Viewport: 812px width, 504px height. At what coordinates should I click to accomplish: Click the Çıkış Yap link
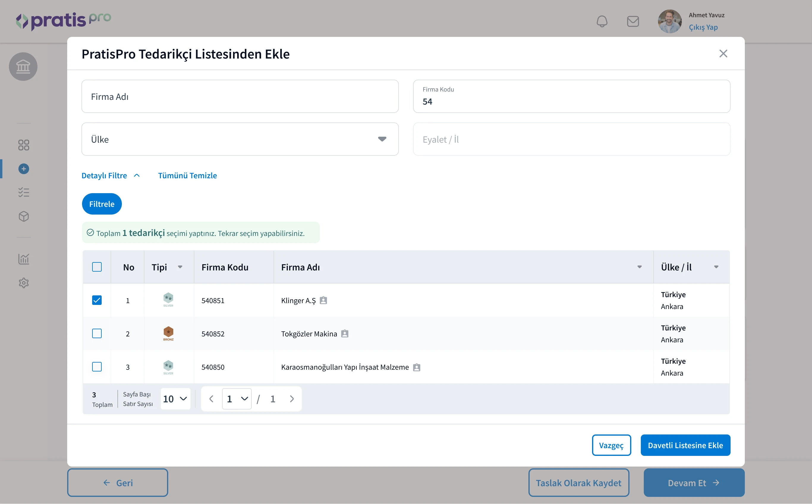tap(703, 27)
